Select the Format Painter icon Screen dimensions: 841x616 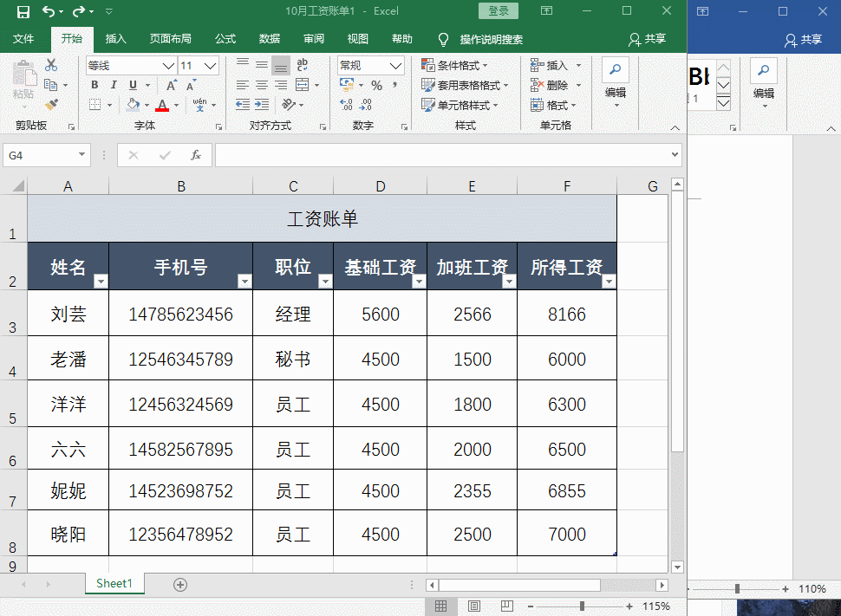51,106
